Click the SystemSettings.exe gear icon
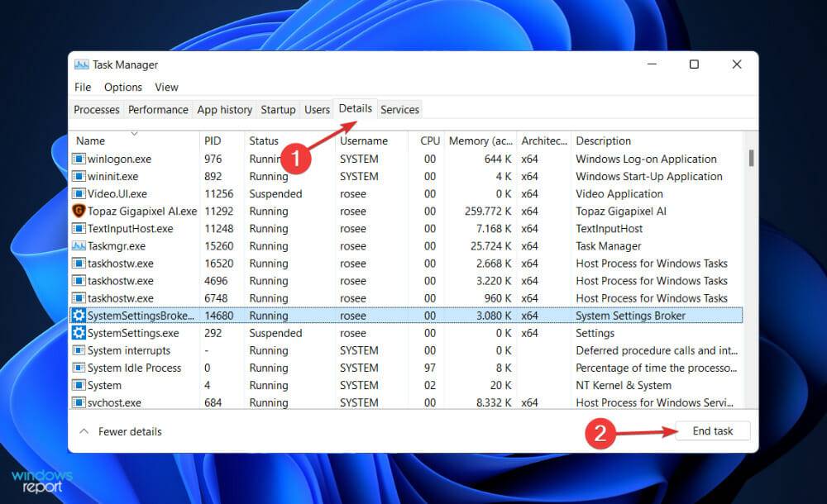 [80, 332]
